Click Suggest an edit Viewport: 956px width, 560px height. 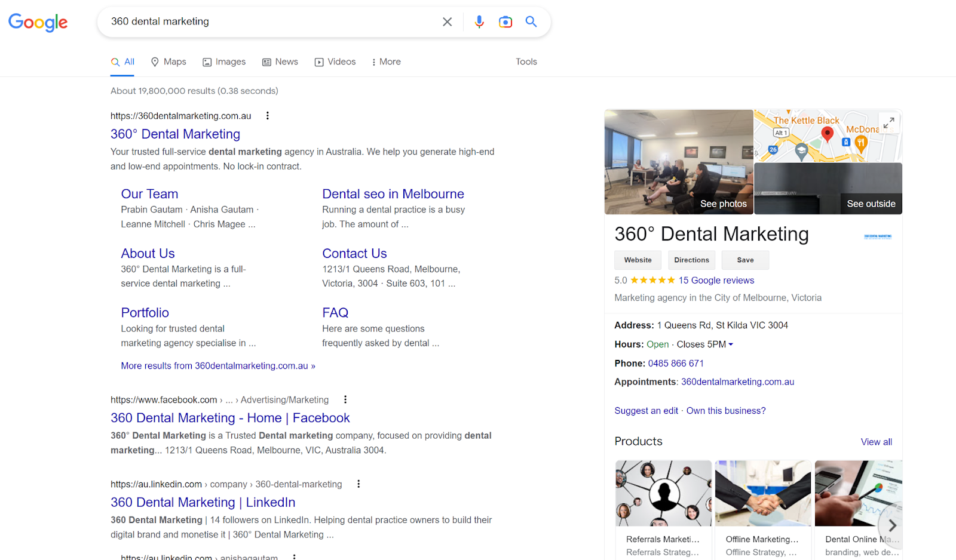[646, 411]
